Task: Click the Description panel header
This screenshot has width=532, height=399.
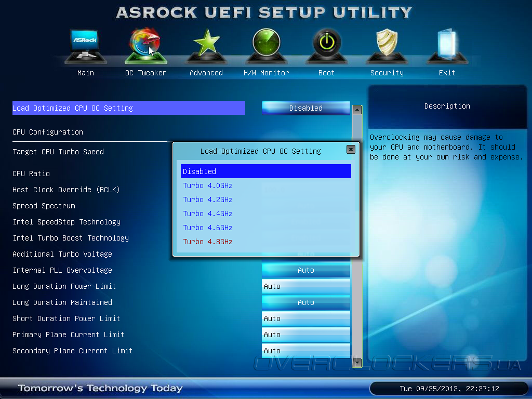Action: (x=447, y=106)
